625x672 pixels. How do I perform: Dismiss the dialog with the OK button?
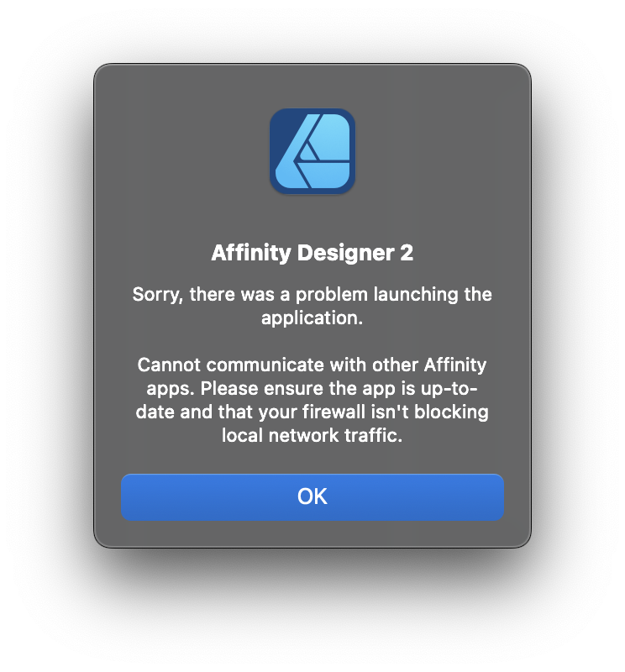tap(312, 497)
